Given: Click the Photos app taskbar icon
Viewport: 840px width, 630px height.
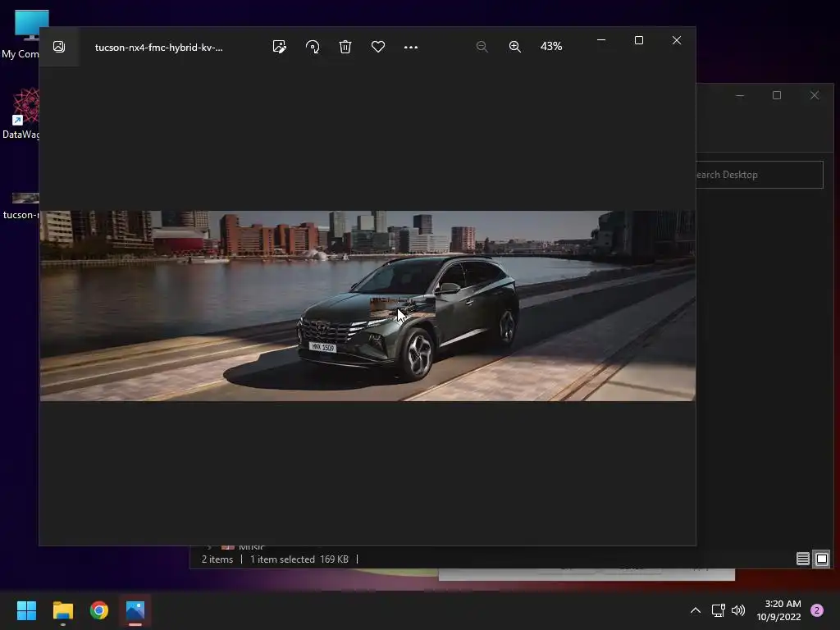Looking at the screenshot, I should tap(135, 610).
